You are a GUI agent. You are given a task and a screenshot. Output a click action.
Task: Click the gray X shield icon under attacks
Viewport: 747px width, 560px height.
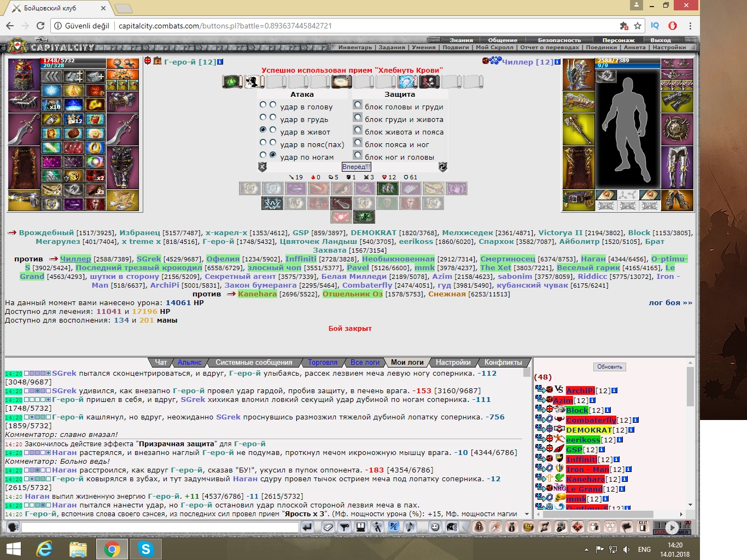[262, 167]
